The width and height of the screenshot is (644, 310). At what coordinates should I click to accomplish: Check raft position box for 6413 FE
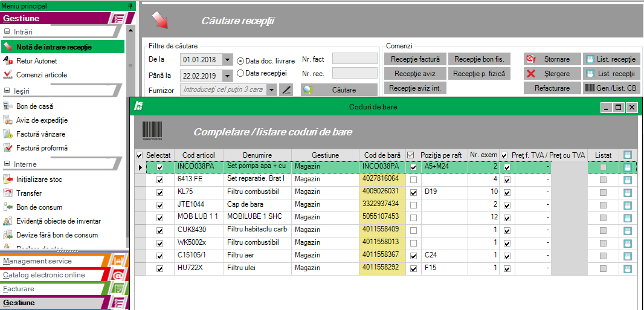[414, 180]
